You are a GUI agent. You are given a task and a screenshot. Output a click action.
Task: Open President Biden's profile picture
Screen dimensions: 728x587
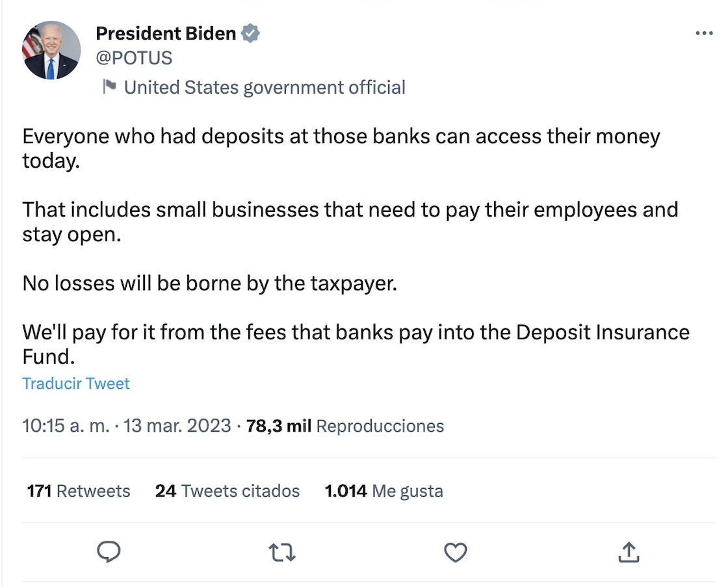51,50
